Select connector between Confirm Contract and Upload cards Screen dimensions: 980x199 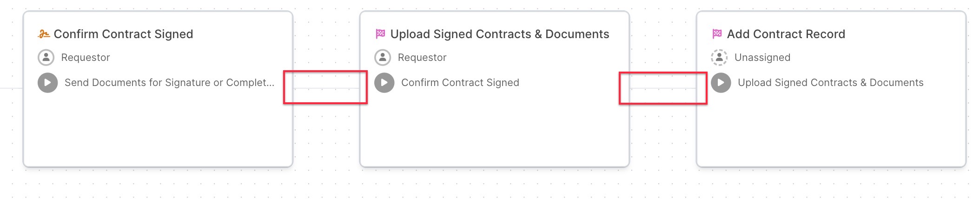click(326, 88)
